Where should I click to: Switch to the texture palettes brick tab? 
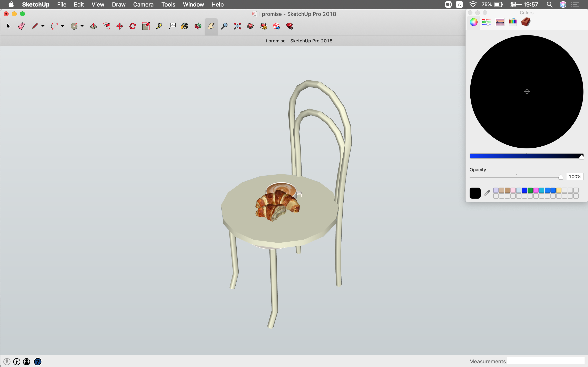(x=526, y=22)
